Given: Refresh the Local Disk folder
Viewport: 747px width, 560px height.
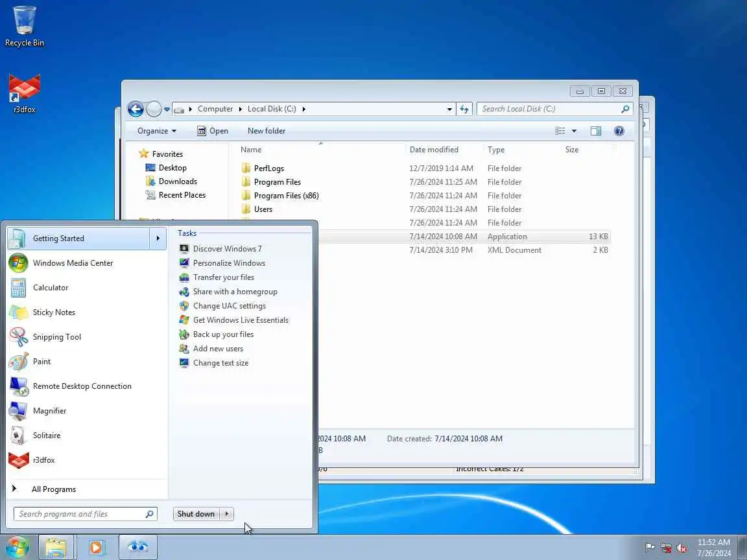Looking at the screenshot, I should coord(464,109).
